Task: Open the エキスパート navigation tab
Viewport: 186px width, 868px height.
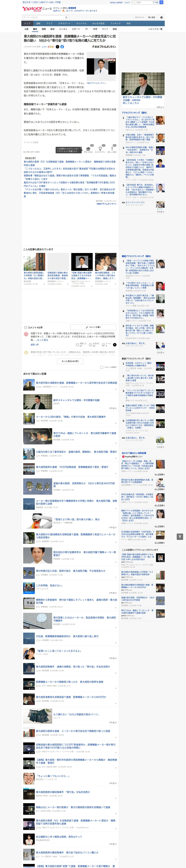Action: click(x=64, y=24)
